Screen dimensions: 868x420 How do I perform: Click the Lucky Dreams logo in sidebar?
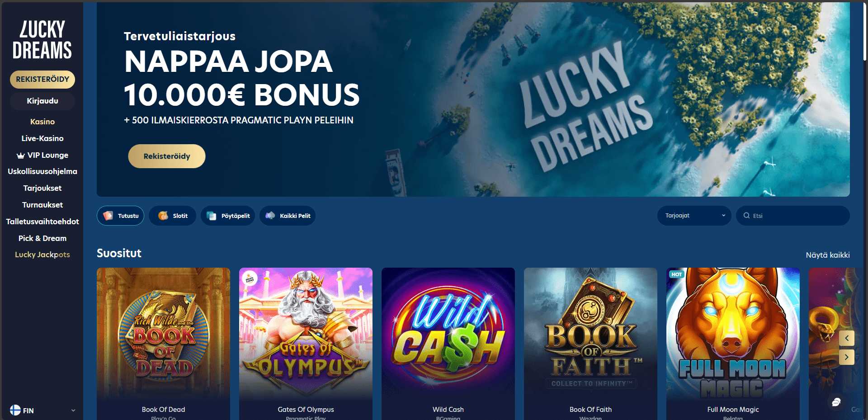point(42,39)
